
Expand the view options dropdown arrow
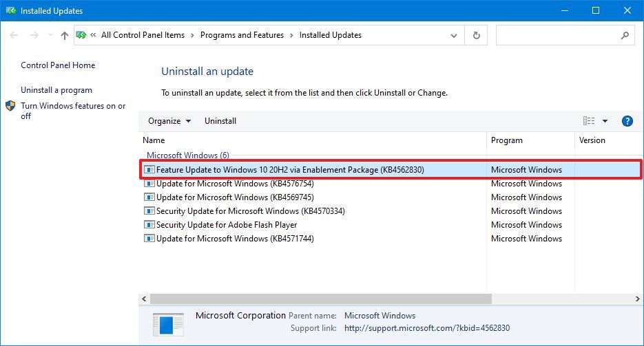(605, 121)
